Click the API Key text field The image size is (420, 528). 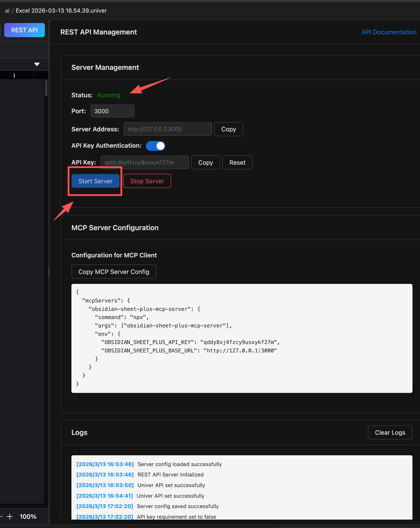click(x=145, y=162)
